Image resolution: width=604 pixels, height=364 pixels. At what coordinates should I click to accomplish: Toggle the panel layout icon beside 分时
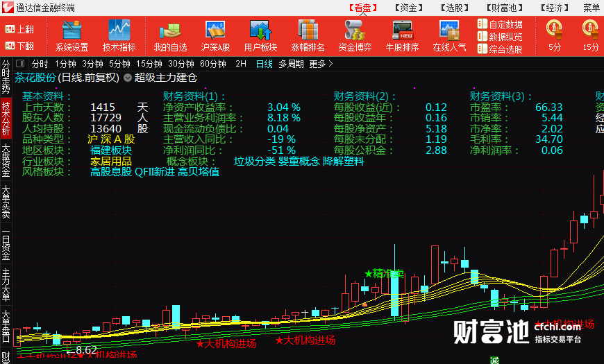(x=20, y=64)
